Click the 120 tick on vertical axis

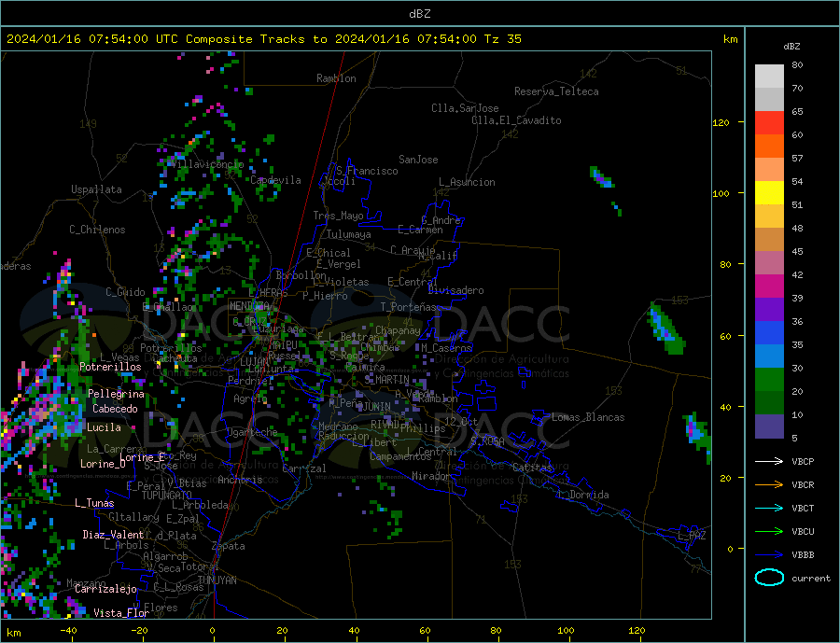[721, 122]
